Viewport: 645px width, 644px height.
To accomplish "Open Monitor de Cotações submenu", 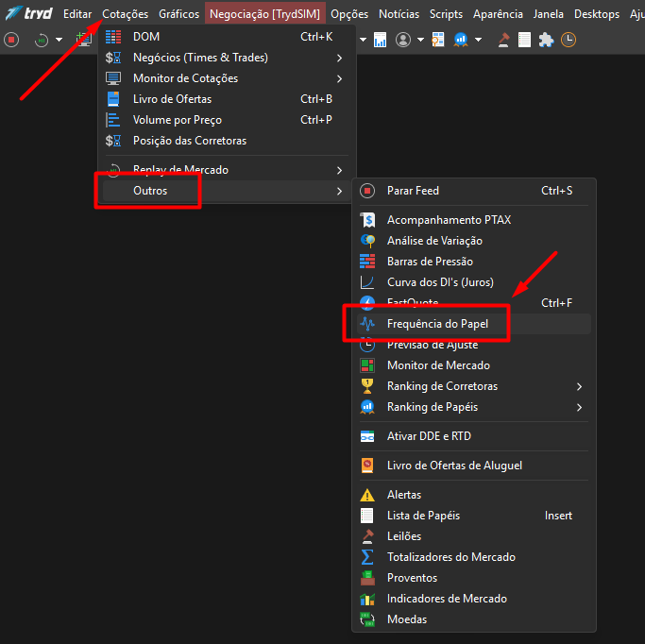I will [227, 78].
